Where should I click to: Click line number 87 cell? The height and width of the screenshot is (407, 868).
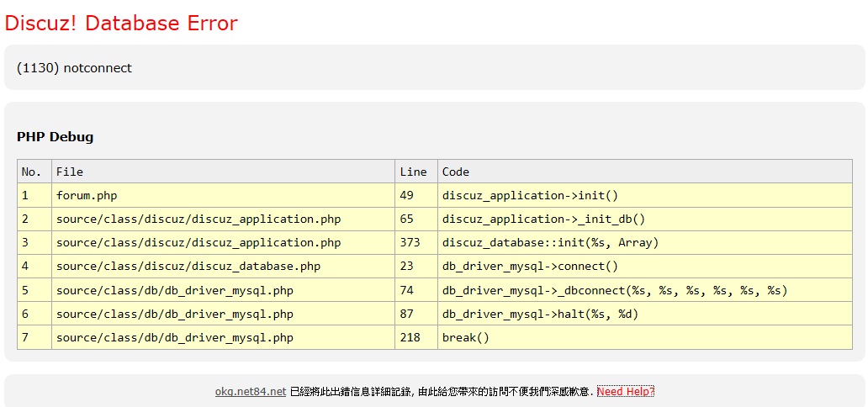(416, 314)
